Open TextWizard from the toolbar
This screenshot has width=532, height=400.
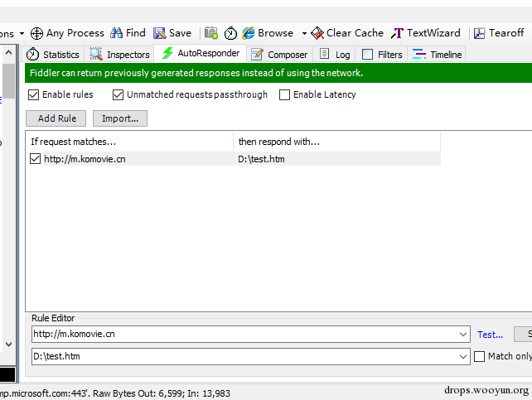pyautogui.click(x=426, y=33)
